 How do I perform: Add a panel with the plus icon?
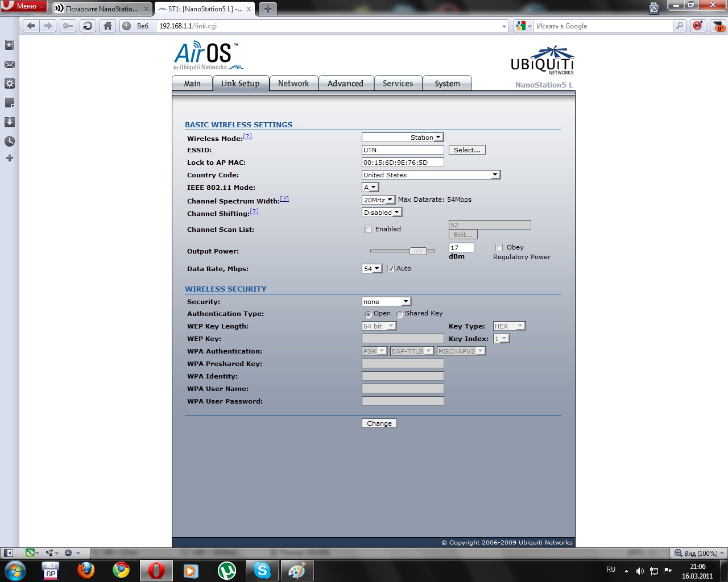9,158
